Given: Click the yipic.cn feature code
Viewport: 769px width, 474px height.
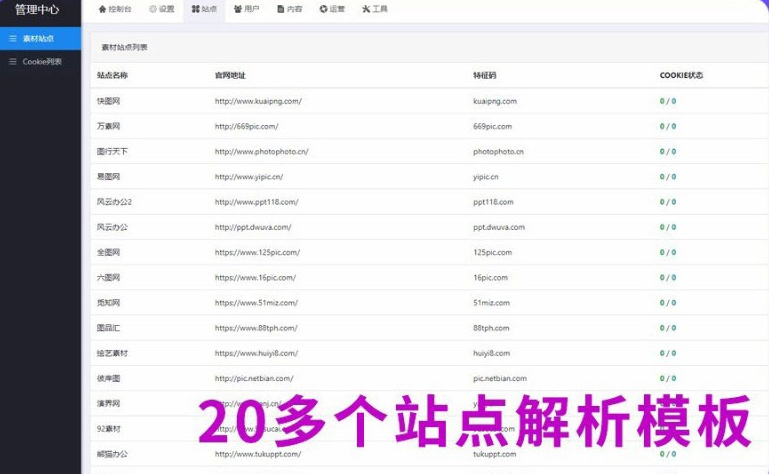Looking at the screenshot, I should click(486, 177).
